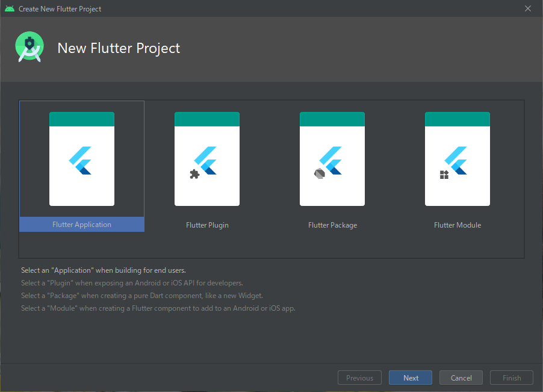Click the module grid squares icon
This screenshot has height=392, width=543.
click(444, 175)
